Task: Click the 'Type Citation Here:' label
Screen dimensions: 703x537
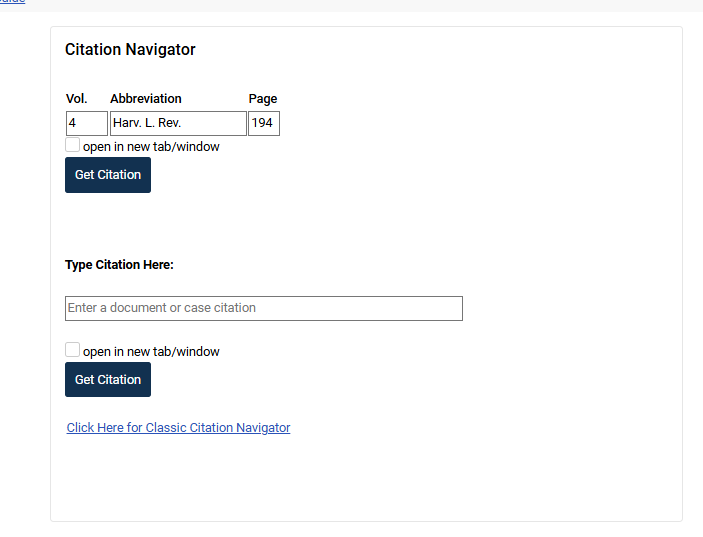Action: [119, 265]
